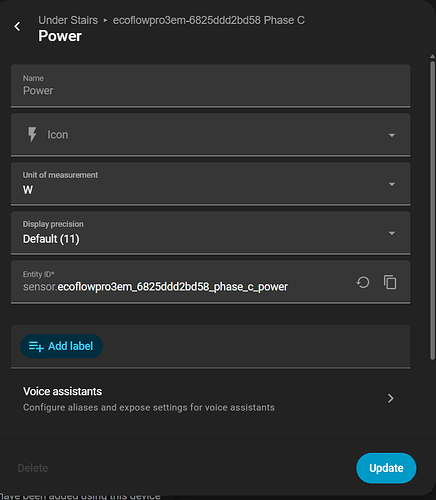
Task: Click the ecoflowpro3em Phase C breadcrumb
Action: click(209, 20)
